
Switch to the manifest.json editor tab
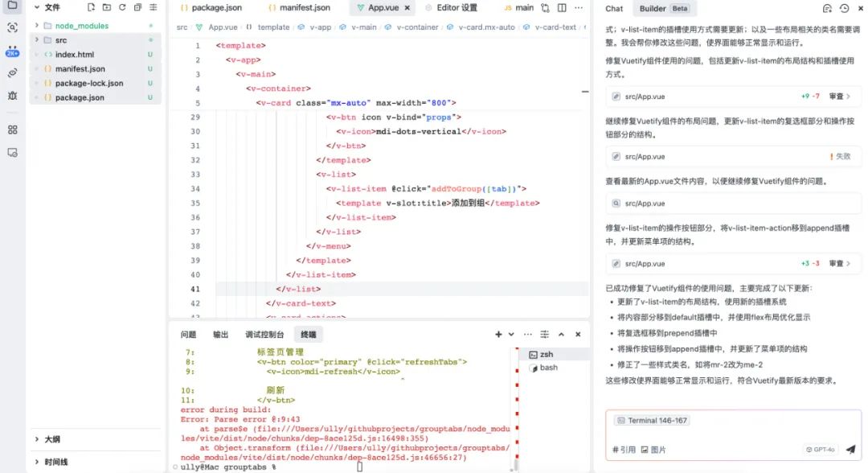[300, 8]
